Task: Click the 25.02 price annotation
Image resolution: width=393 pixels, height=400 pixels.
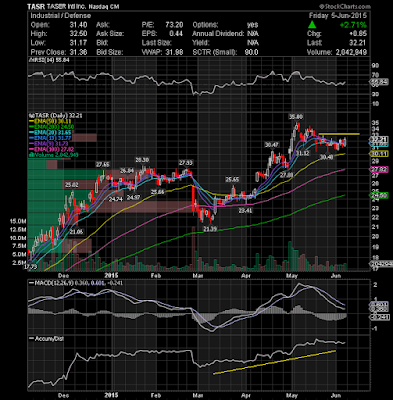Action: [72, 185]
